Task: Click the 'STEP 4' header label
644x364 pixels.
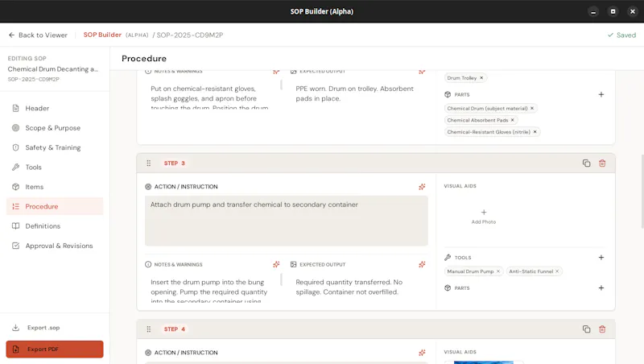Action: [174, 329]
